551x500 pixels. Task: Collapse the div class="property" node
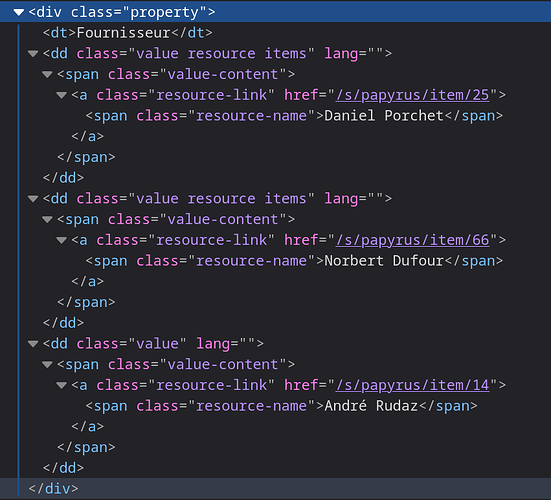click(19, 13)
